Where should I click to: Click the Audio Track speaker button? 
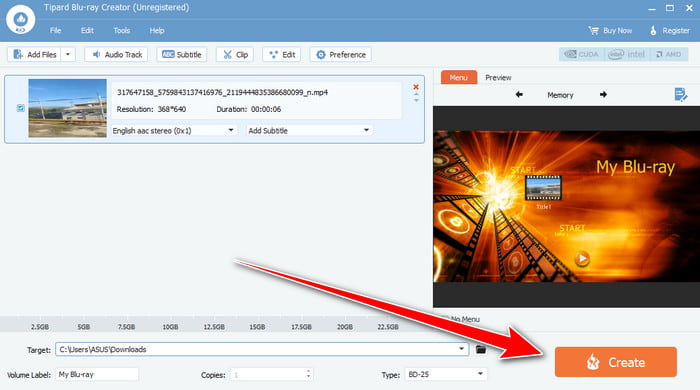click(117, 54)
